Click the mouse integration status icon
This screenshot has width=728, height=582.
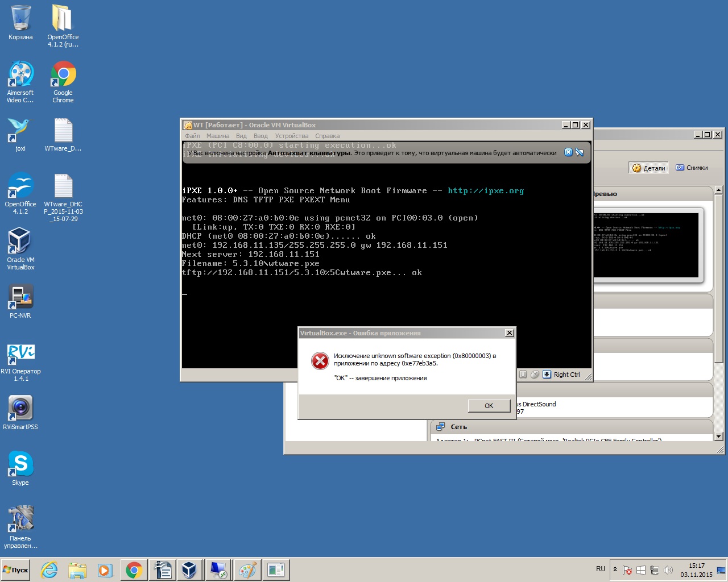535,375
